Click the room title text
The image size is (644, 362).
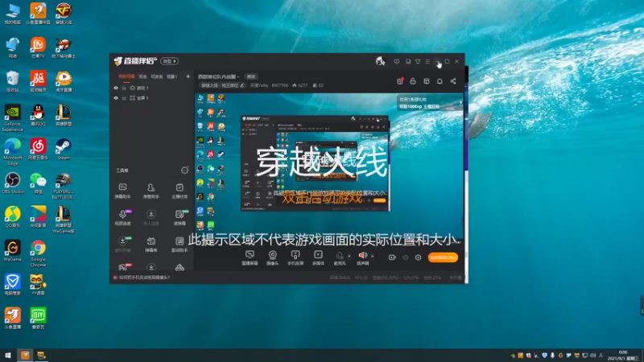[x=218, y=76]
